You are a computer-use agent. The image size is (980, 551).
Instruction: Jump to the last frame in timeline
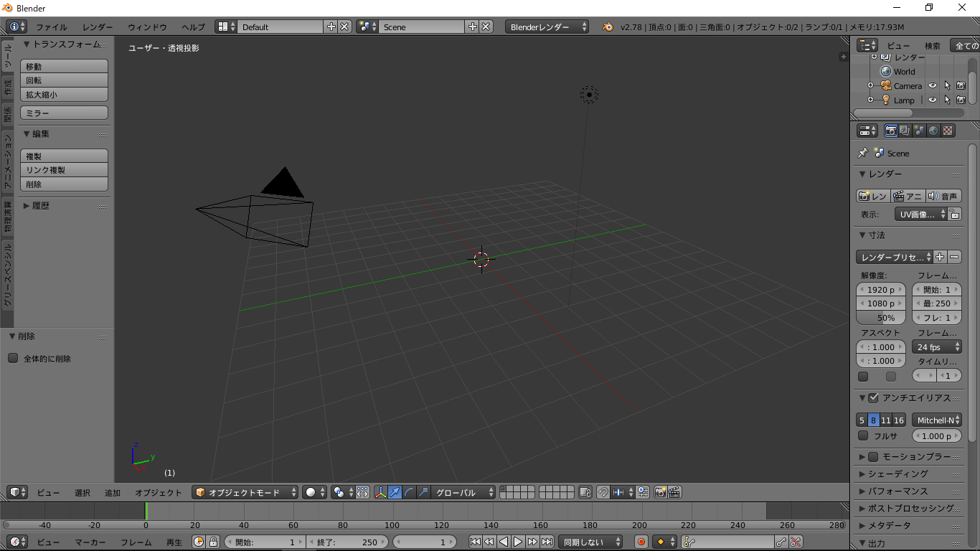click(547, 542)
